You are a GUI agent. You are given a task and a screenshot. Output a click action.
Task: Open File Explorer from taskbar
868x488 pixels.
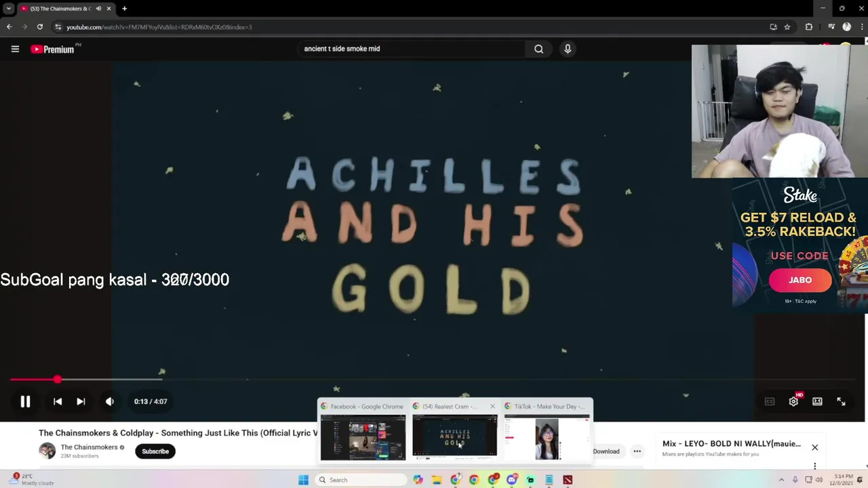coord(437,480)
